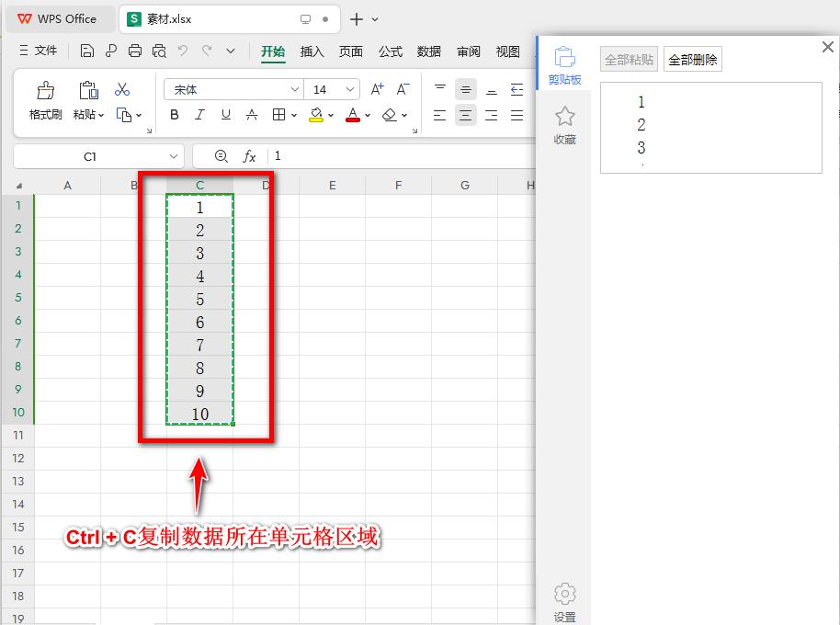Click the Save icon in quick toolbar
840x625 pixels.
pyautogui.click(x=86, y=51)
